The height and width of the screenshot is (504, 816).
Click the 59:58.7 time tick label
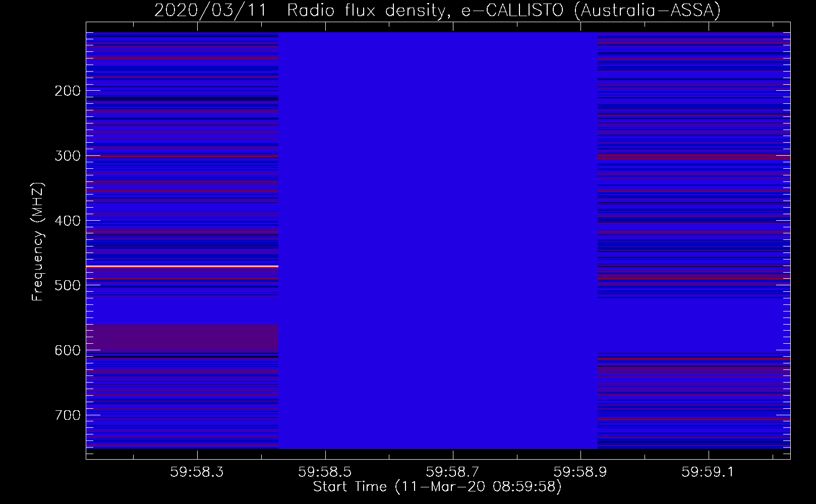click(x=453, y=472)
